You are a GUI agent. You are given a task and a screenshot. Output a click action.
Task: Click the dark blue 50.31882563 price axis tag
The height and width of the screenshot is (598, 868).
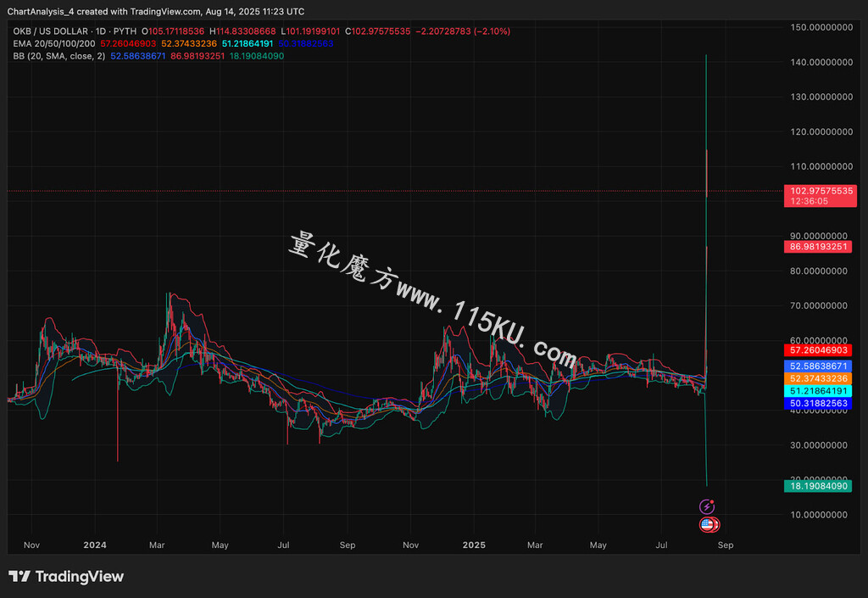[818, 404]
